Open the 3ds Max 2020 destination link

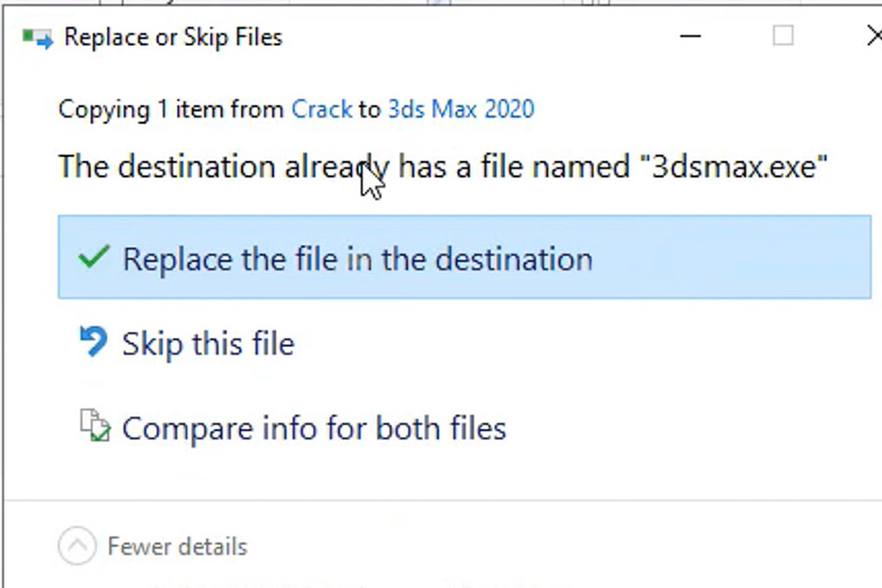tap(462, 109)
